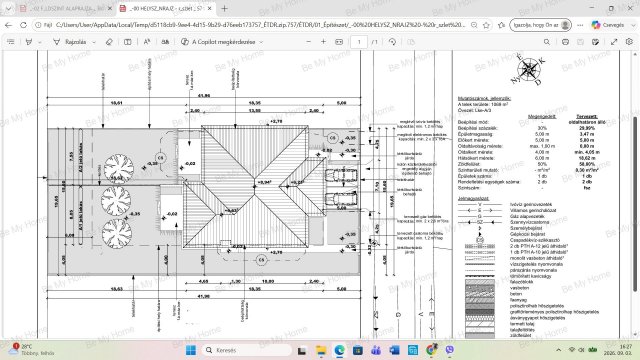The height and width of the screenshot is (360, 640).
Task: Rotate the PDF page
Action: [x=392, y=42]
